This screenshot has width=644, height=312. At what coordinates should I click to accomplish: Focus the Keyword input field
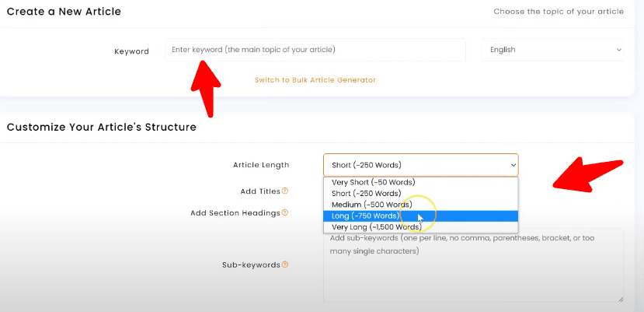coord(315,50)
